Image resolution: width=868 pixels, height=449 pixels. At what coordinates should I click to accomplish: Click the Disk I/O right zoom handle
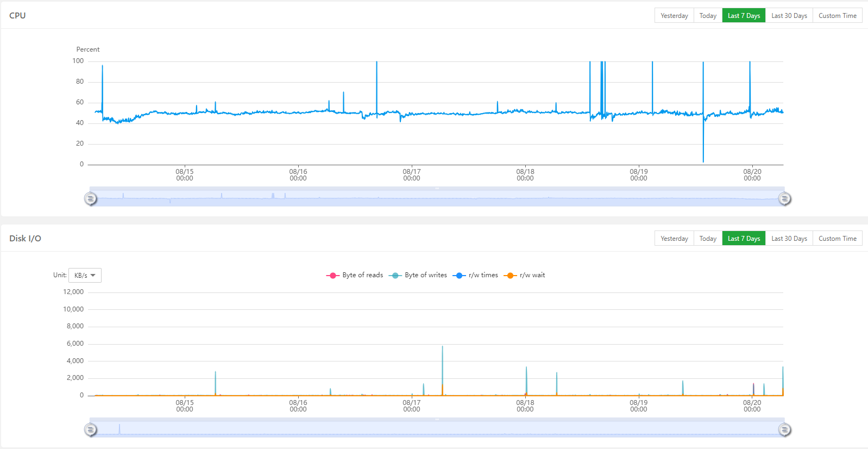click(784, 430)
